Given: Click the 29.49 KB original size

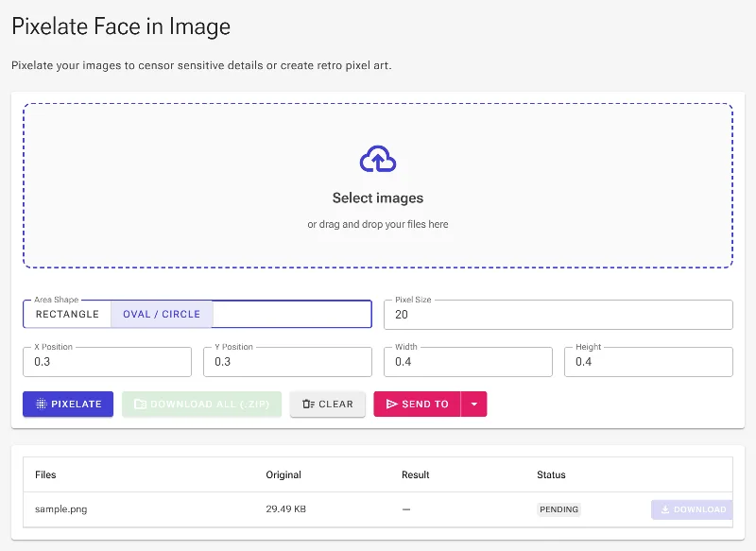Looking at the screenshot, I should [x=286, y=509].
